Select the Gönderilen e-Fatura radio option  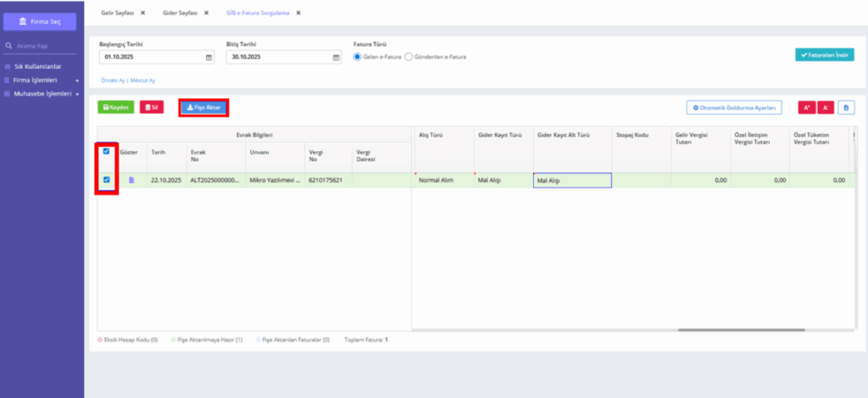point(409,57)
